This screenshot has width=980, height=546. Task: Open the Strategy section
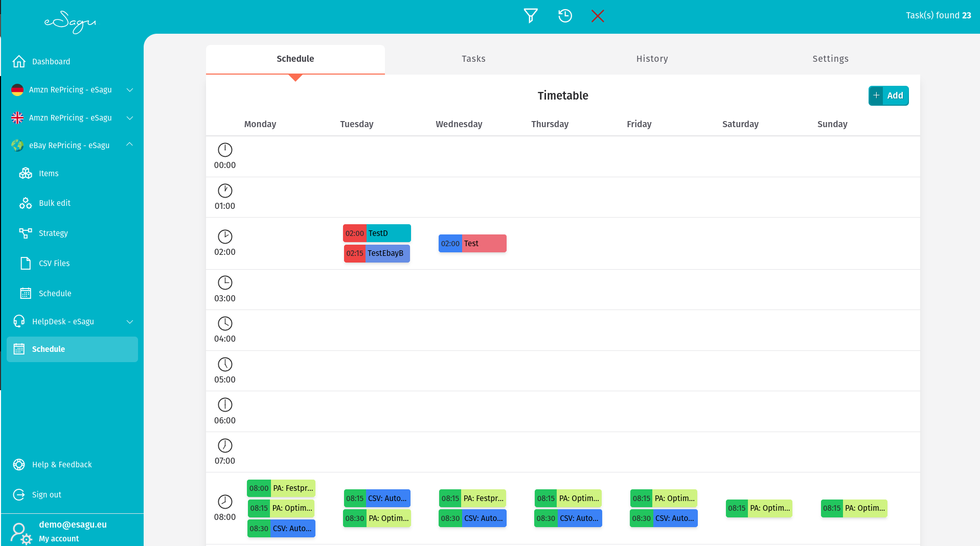click(53, 233)
